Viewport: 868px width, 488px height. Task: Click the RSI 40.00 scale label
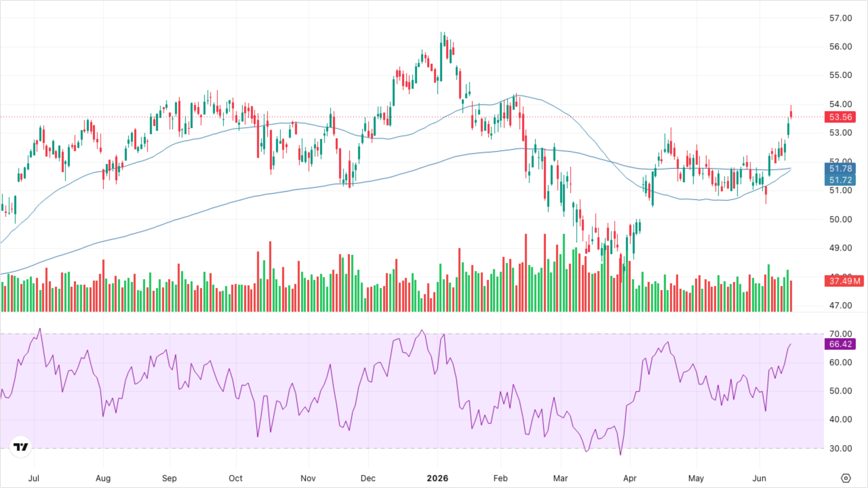[841, 419]
